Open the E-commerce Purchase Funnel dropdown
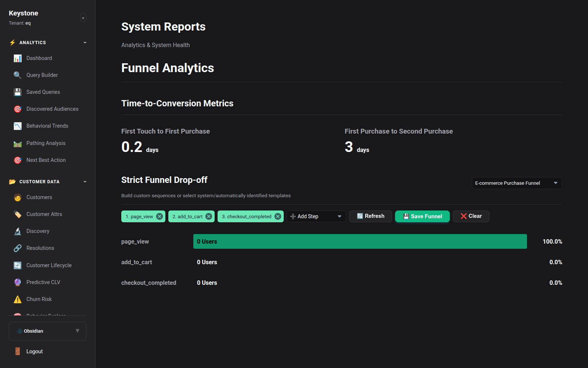The width and height of the screenshot is (588, 368). 517,183
